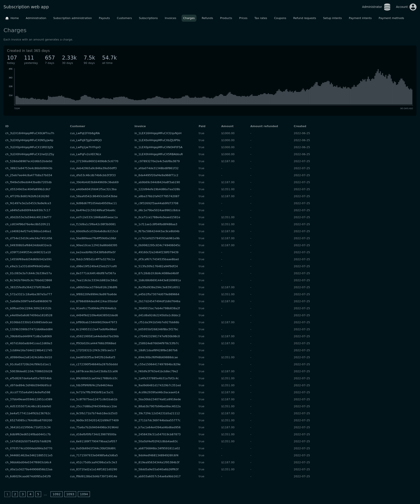Open the Administrator database icon

coord(387,7)
